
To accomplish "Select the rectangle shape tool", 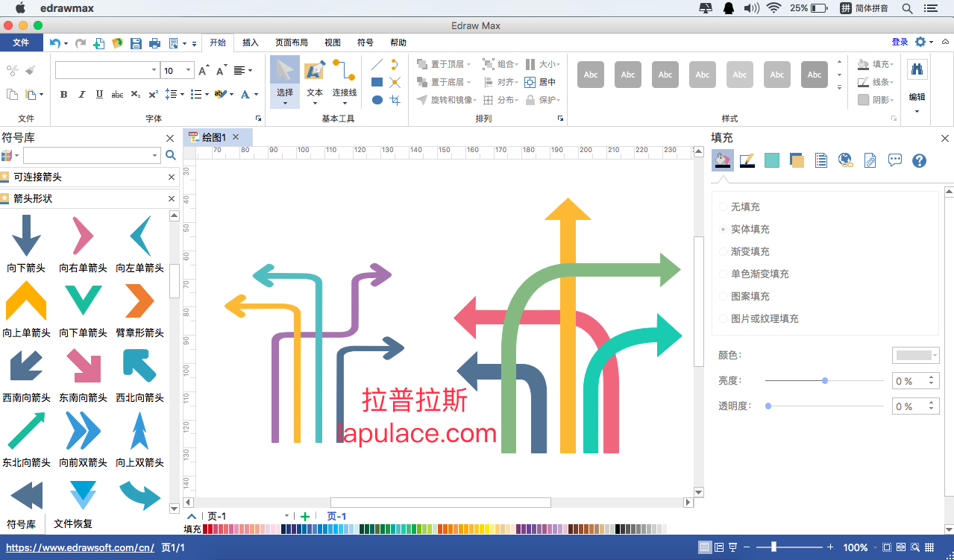I will pos(377,82).
